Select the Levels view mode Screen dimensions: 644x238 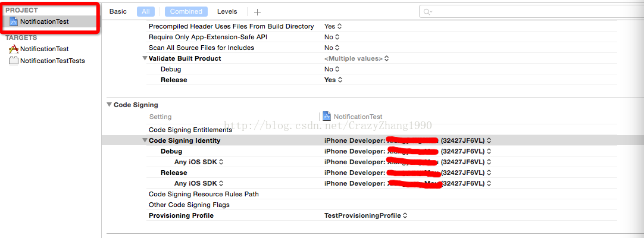click(x=227, y=11)
